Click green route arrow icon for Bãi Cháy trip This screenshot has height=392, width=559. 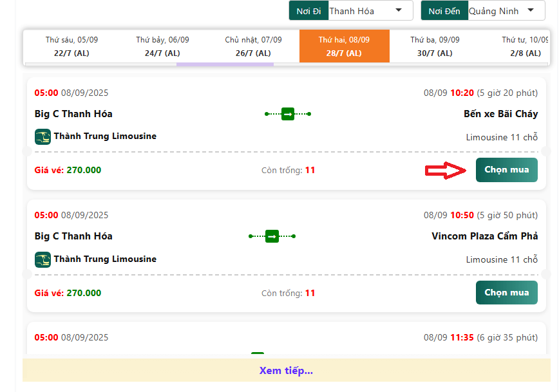coord(288,114)
